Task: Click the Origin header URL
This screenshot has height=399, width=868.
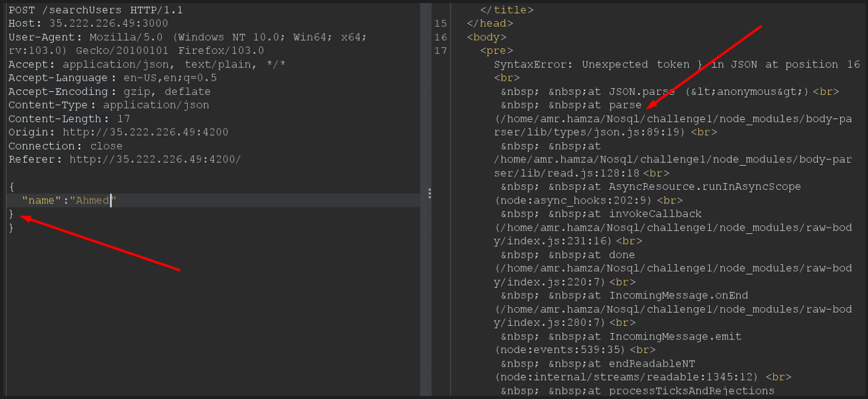Action: click(x=145, y=133)
